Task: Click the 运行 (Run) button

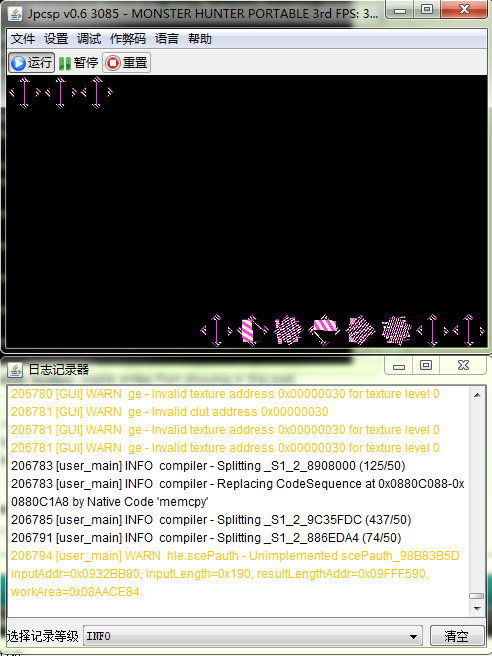Action: [x=31, y=63]
